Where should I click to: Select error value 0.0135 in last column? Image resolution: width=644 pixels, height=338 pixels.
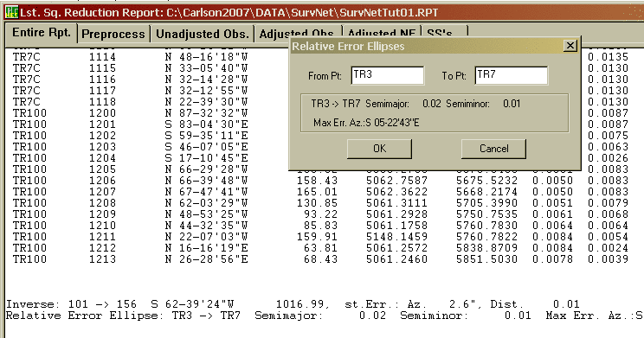pyautogui.click(x=608, y=57)
